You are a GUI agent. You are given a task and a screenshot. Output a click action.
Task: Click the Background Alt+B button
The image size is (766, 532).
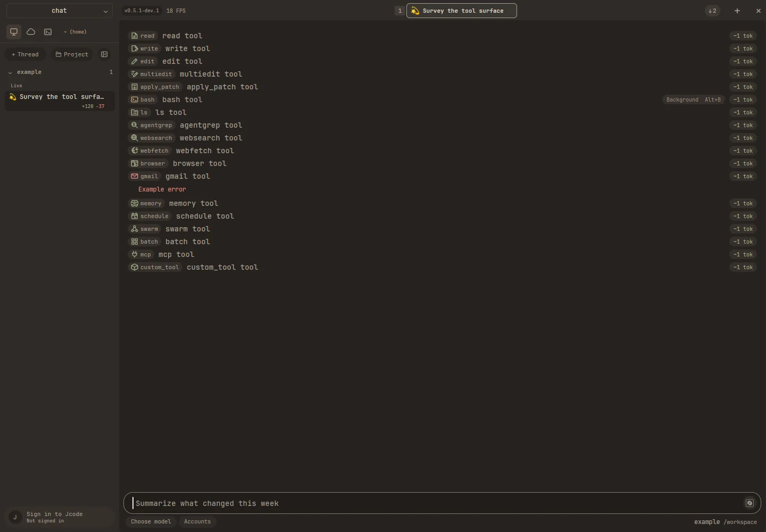693,99
